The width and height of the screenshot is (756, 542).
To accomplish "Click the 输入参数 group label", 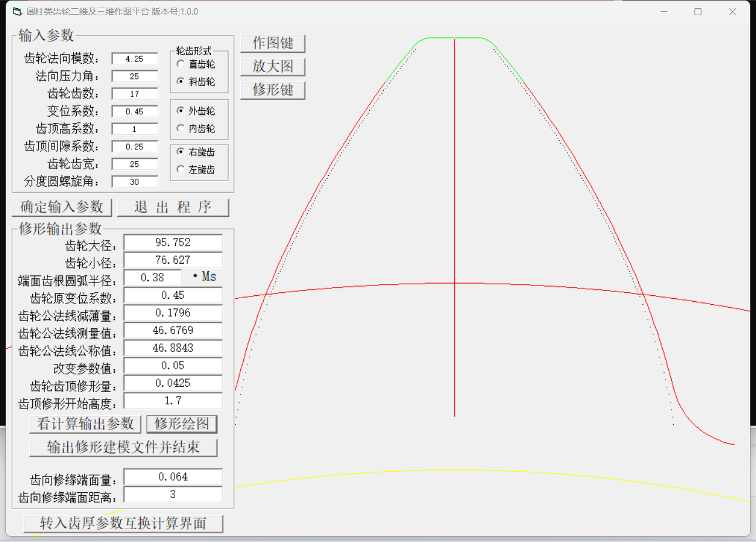I will click(46, 35).
